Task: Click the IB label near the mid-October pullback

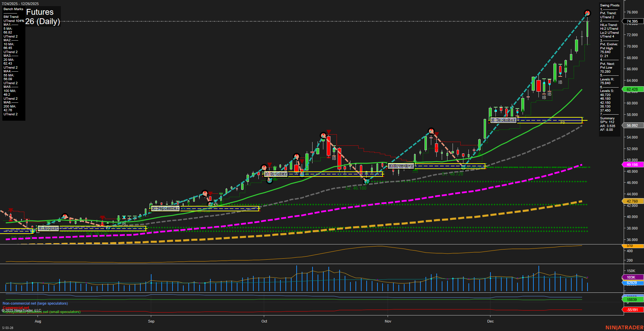Action: tap(334, 158)
